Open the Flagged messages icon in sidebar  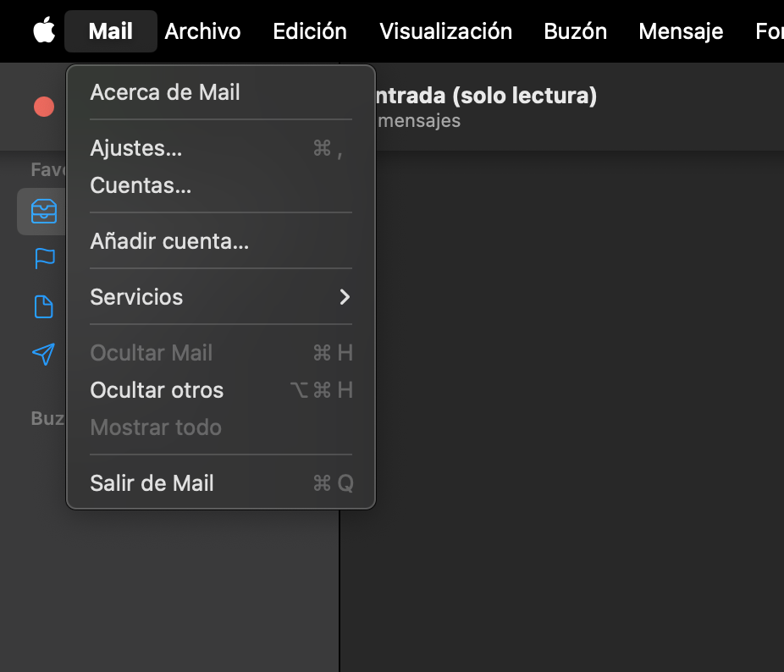[x=43, y=258]
